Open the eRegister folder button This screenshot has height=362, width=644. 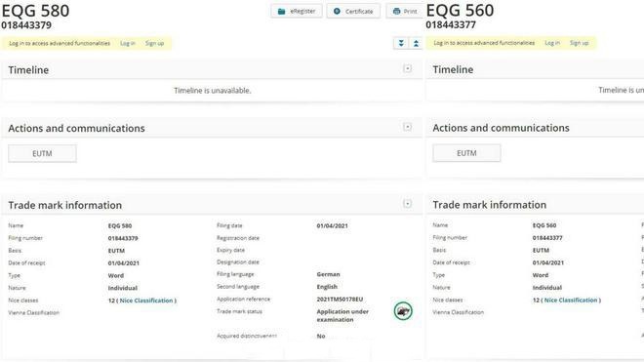(296, 11)
